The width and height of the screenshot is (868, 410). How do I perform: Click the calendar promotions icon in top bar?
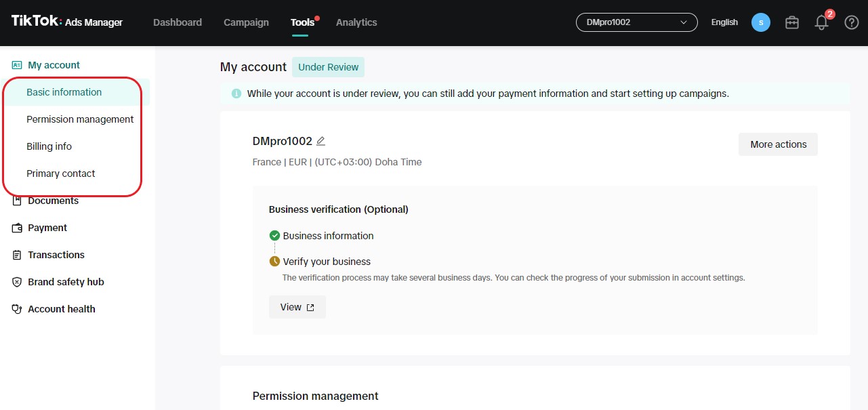pos(791,22)
